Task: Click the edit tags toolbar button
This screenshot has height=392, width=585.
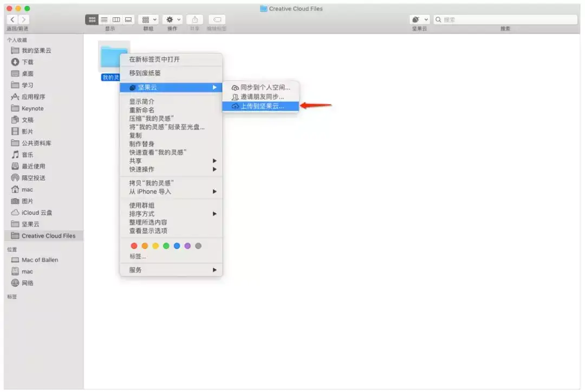Action: (x=217, y=19)
